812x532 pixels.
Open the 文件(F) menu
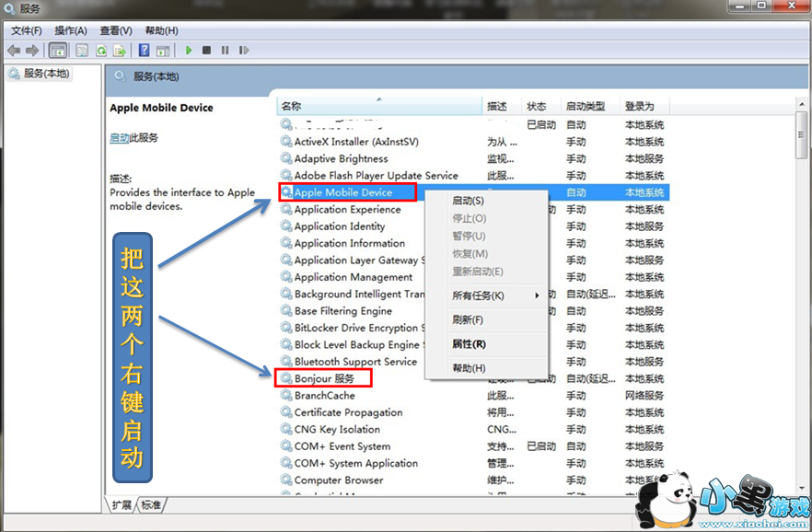point(27,30)
